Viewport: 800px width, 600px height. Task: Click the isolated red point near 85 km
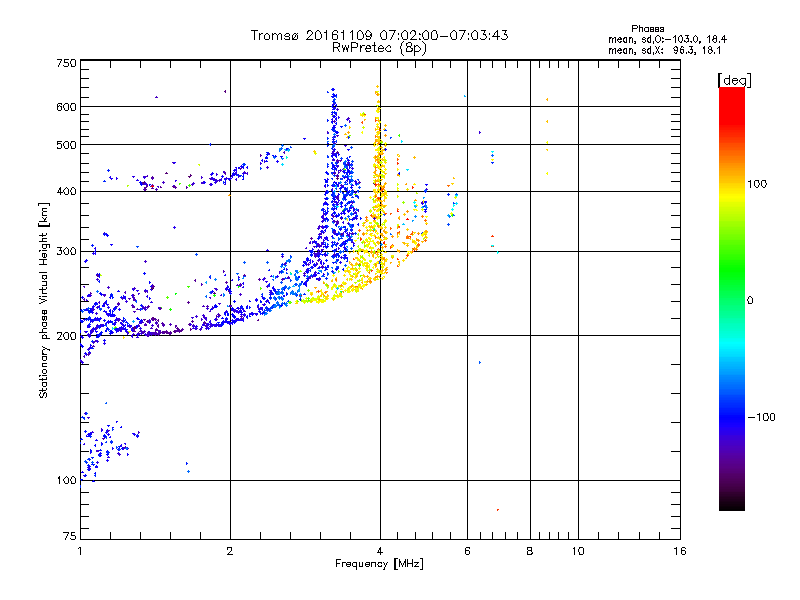(497, 510)
